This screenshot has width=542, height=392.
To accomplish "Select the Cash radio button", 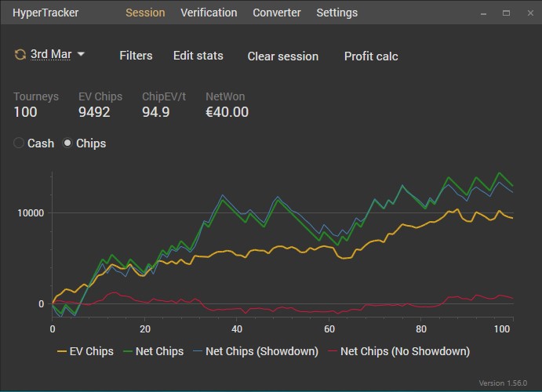I will pos(20,143).
